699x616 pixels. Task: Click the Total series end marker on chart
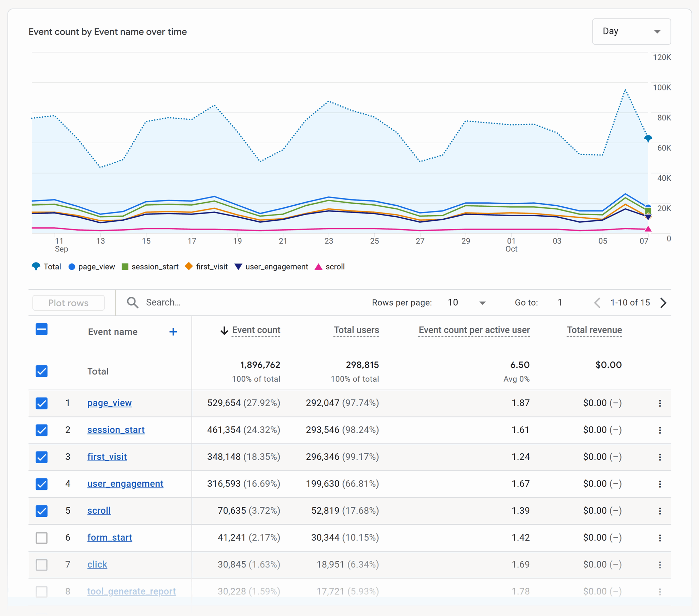click(x=648, y=138)
